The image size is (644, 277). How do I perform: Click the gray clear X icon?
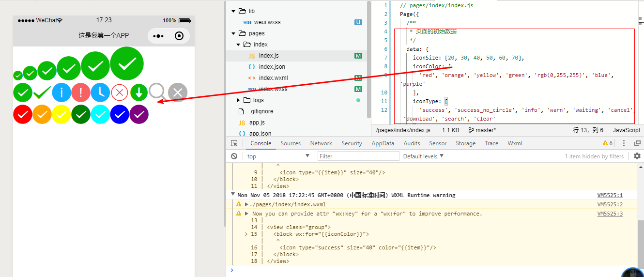[x=178, y=92]
